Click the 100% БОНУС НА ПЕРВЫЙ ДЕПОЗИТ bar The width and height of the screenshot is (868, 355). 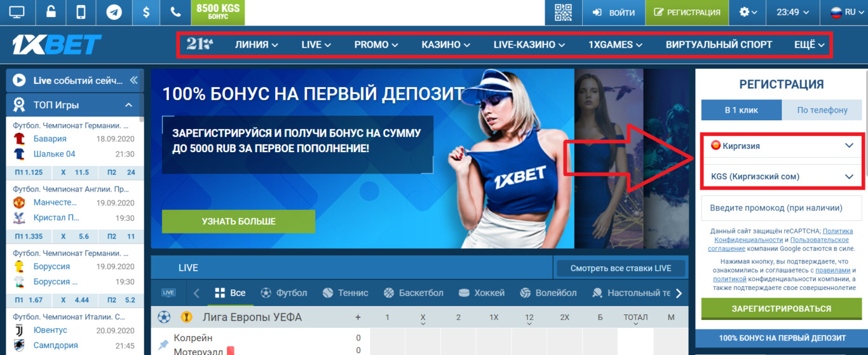click(x=782, y=338)
